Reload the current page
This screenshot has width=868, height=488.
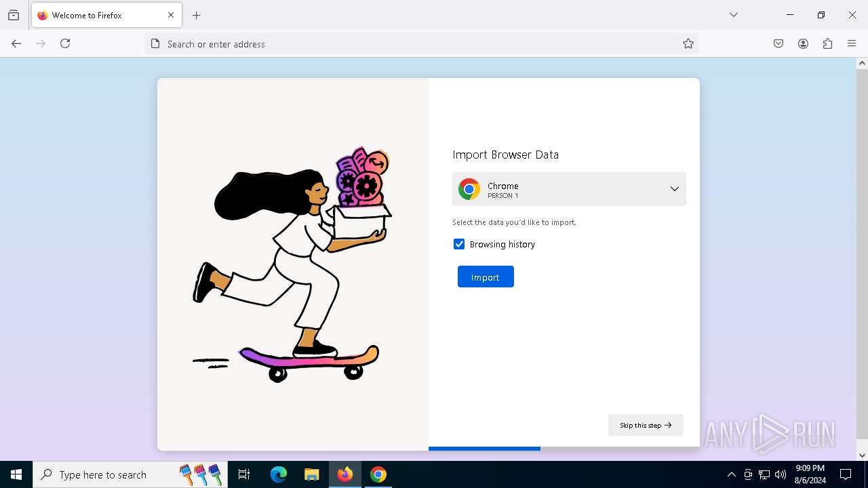tap(65, 43)
